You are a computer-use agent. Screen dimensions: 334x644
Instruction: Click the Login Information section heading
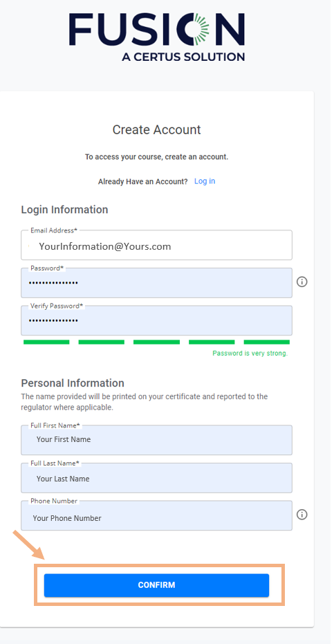pyautogui.click(x=64, y=210)
